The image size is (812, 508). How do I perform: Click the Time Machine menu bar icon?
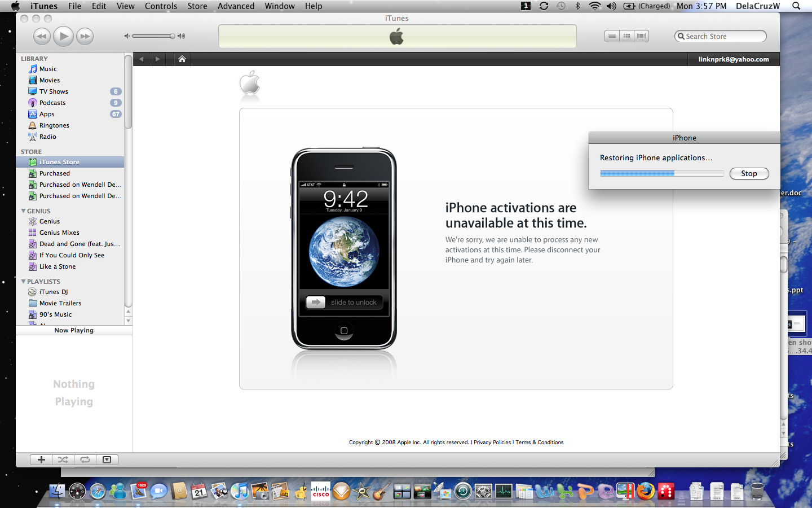tap(561, 6)
